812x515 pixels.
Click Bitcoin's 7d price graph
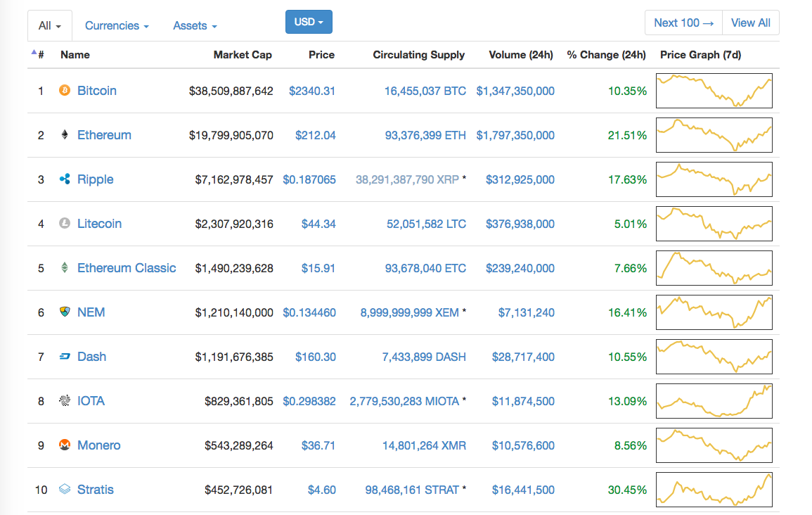pos(714,91)
